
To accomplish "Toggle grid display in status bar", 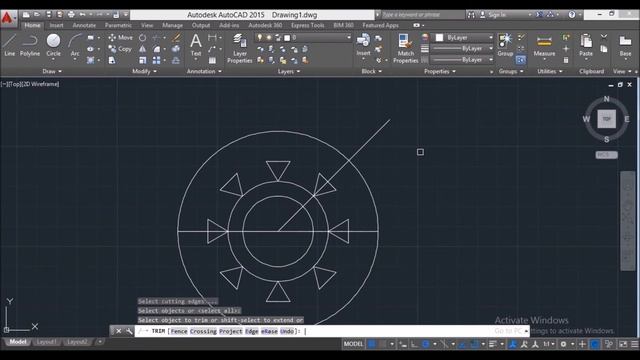I will point(371,344).
